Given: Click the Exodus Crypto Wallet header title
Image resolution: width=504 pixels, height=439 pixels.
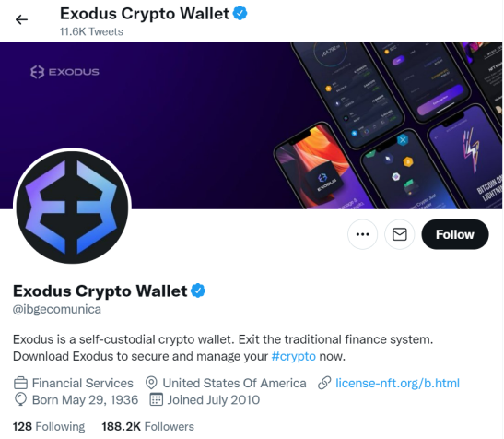Looking at the screenshot, I should (145, 14).
